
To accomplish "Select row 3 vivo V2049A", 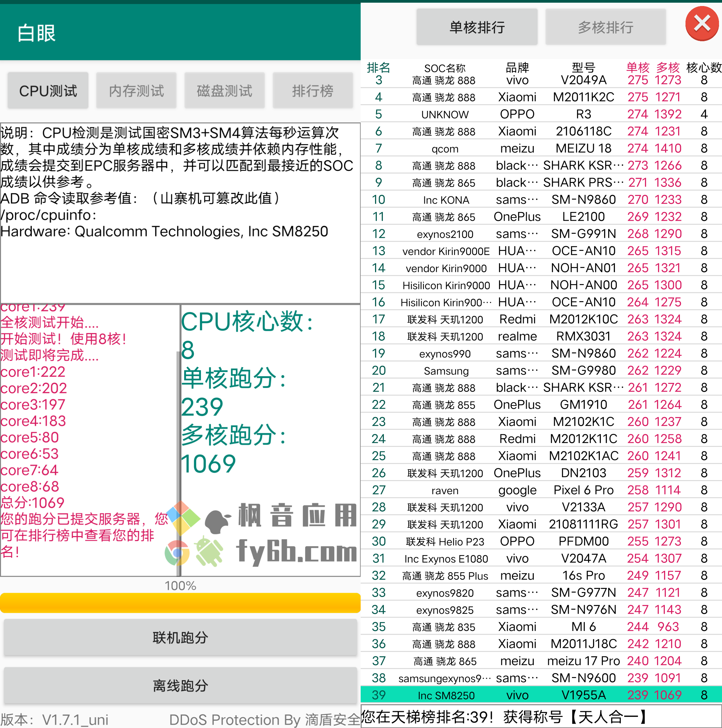I will [x=541, y=80].
